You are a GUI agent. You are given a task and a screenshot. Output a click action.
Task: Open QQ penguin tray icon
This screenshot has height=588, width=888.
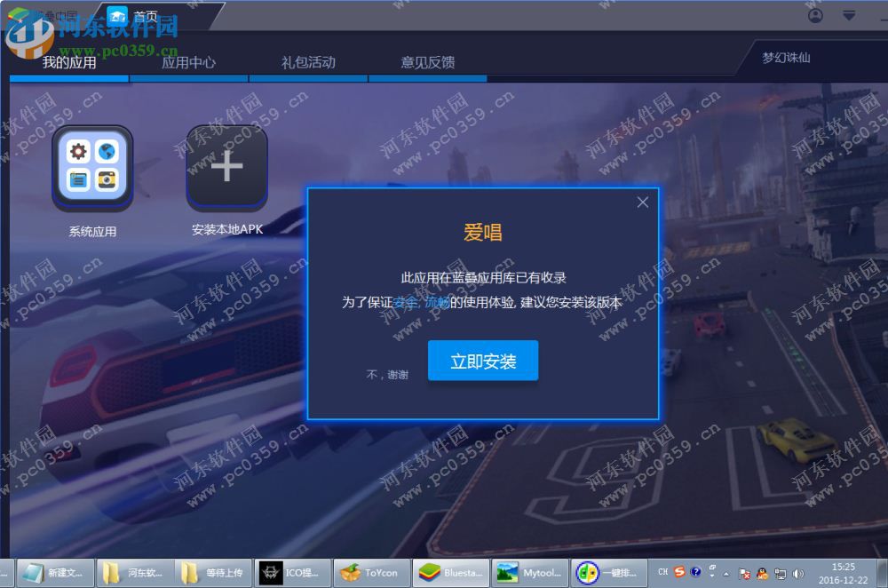coord(762,574)
